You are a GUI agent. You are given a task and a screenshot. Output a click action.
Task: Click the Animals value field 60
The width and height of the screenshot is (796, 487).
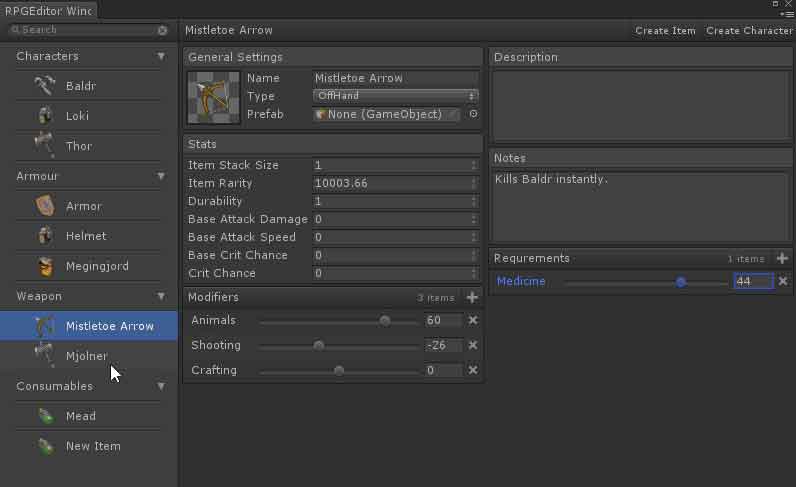coord(443,320)
